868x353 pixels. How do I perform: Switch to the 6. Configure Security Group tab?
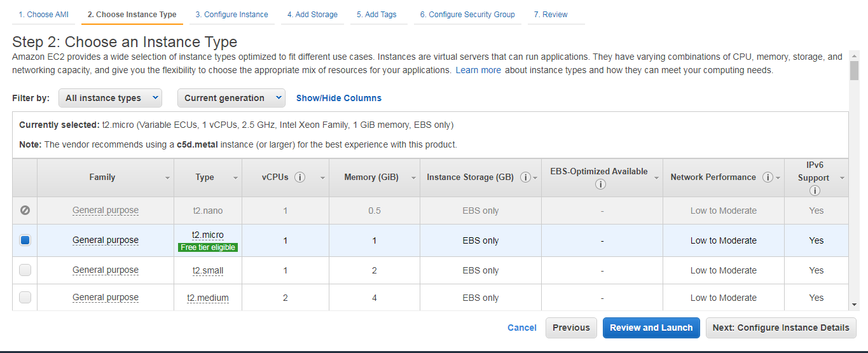coord(467,15)
